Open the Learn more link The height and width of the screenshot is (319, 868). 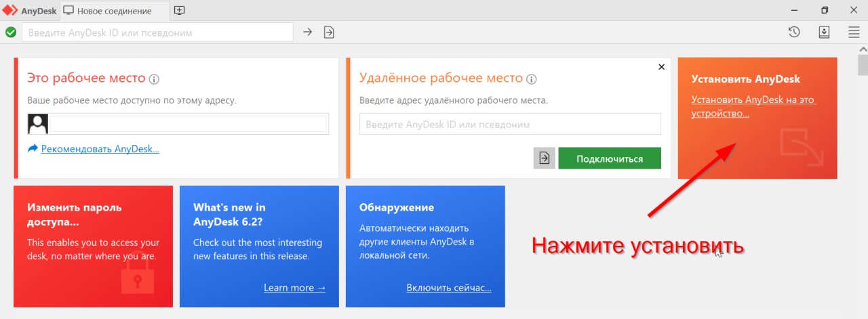[x=294, y=288]
